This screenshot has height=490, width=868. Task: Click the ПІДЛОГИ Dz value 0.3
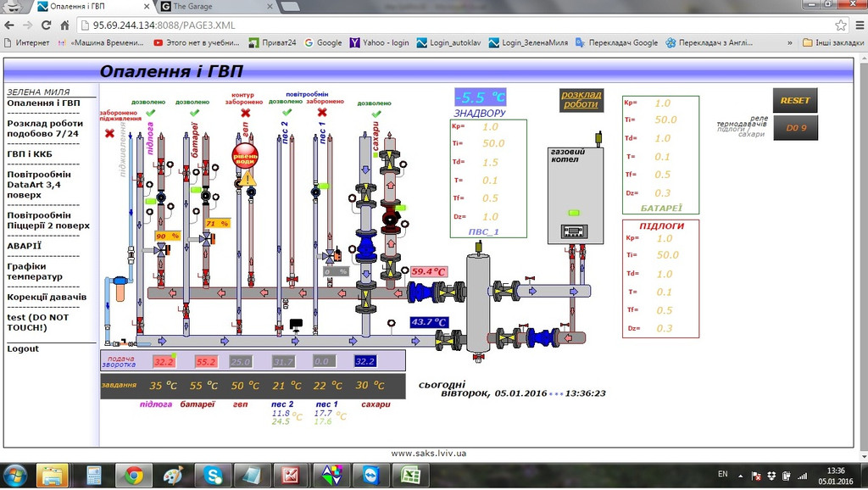[x=665, y=328]
